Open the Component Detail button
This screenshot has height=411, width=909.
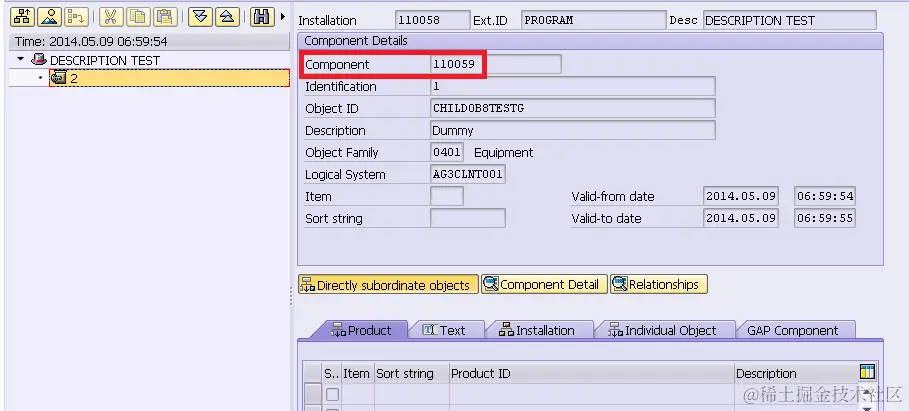coord(544,285)
